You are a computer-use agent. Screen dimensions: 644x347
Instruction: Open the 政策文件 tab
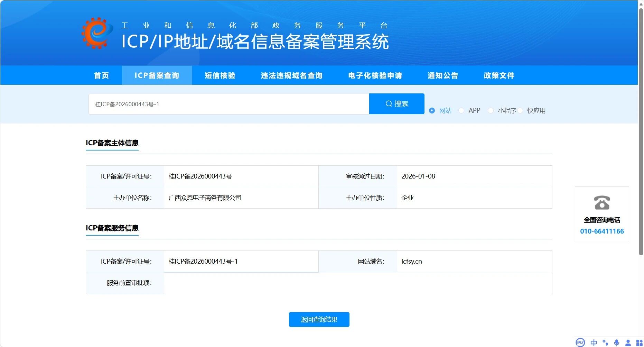[499, 75]
